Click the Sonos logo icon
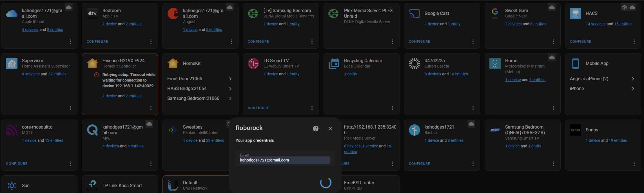Viewport: 644px width, 193px height. tap(576, 130)
